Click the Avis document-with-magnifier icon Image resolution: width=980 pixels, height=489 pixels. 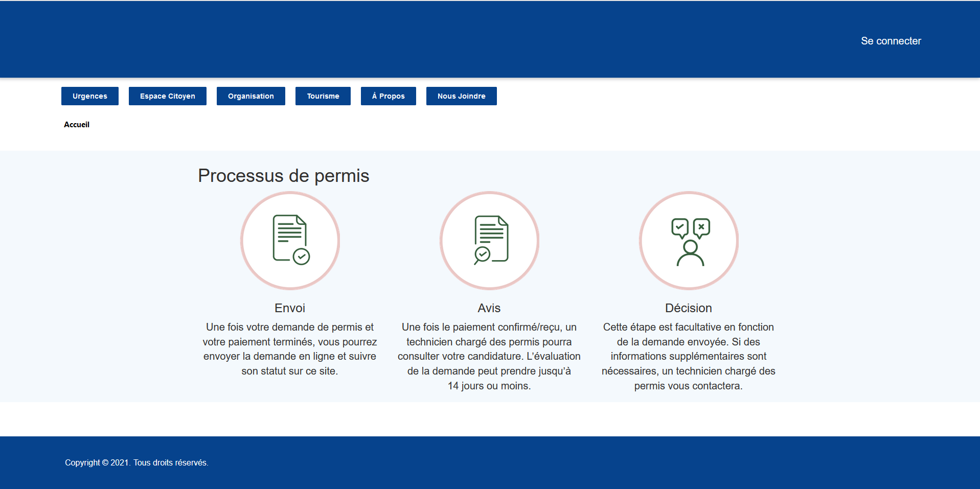[x=489, y=240]
